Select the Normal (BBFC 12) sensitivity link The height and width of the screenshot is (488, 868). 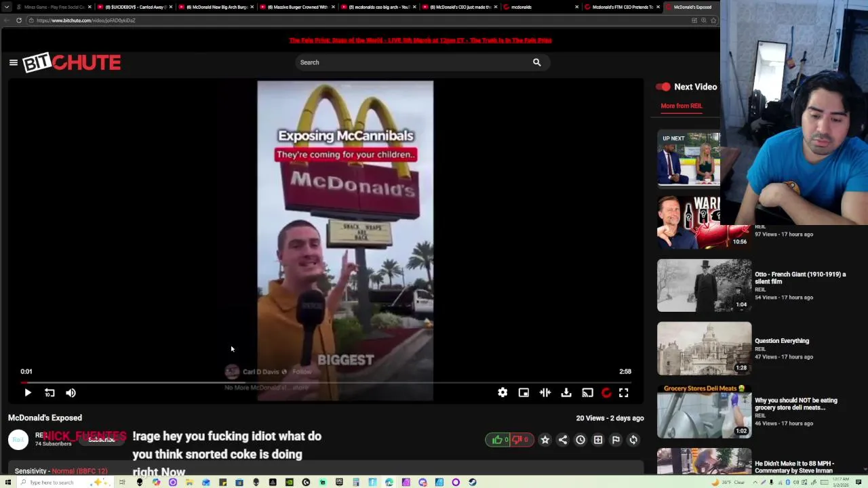(x=79, y=471)
